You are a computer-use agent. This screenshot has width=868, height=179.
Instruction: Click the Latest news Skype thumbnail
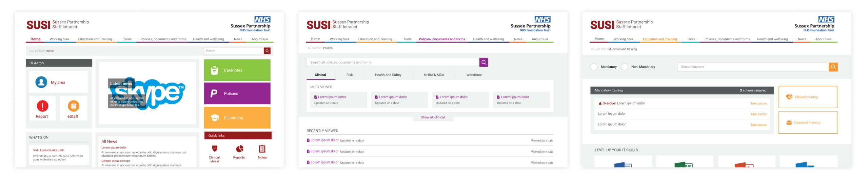147,93
